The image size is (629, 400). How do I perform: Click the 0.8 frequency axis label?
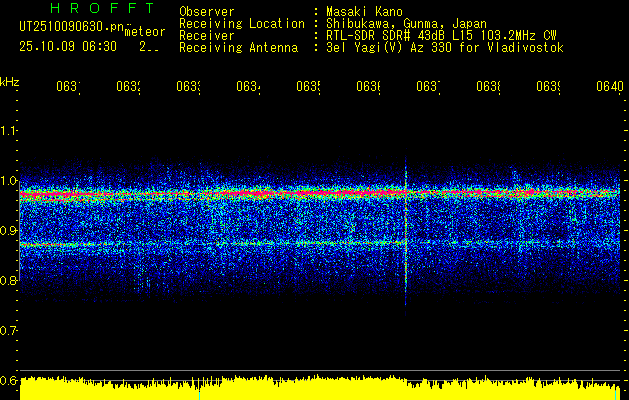click(x=8, y=280)
